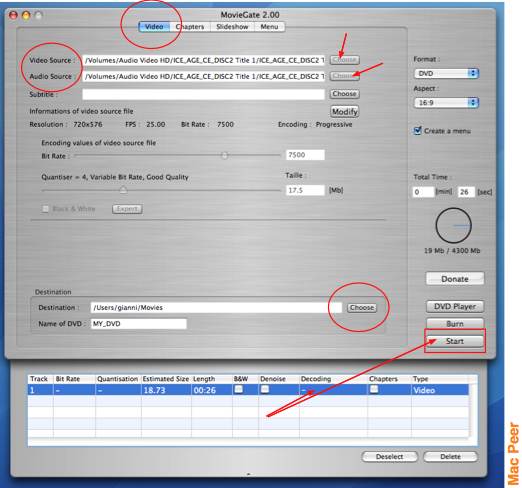Open the DVD Player
522x488 pixels.
point(455,306)
